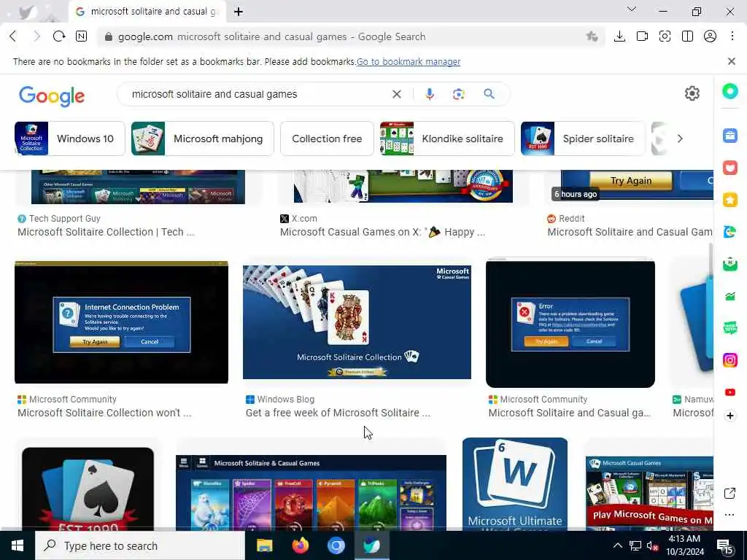The height and width of the screenshot is (560, 747).
Task: Filter by the Collection free chip
Action: [x=327, y=139]
